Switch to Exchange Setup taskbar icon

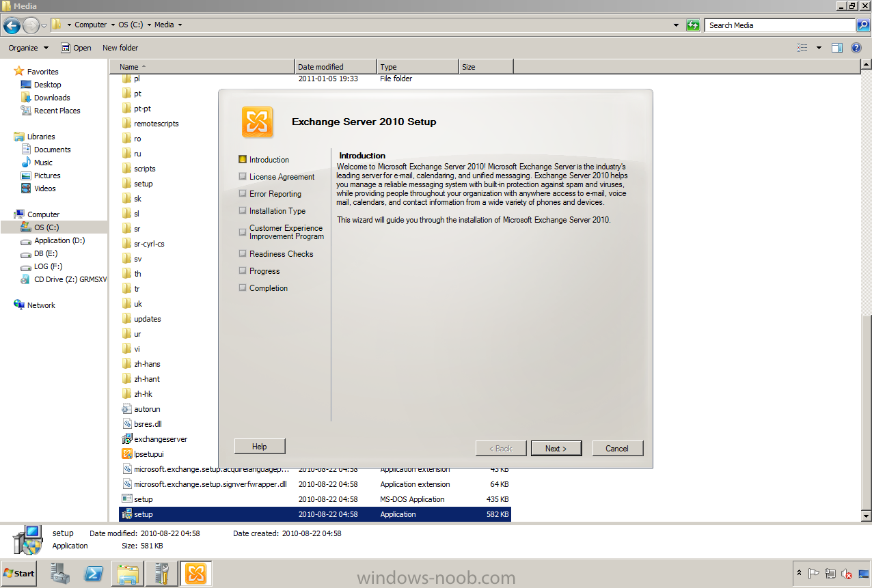tap(195, 574)
